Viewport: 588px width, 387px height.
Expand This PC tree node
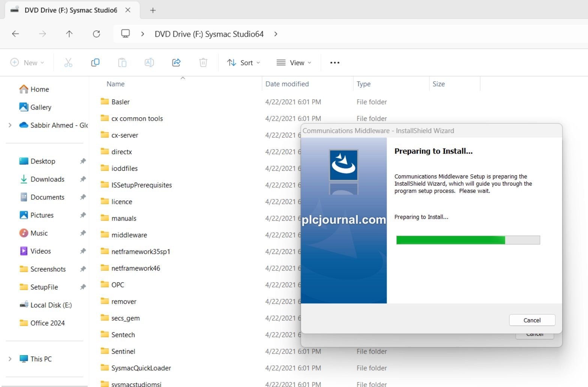point(10,359)
